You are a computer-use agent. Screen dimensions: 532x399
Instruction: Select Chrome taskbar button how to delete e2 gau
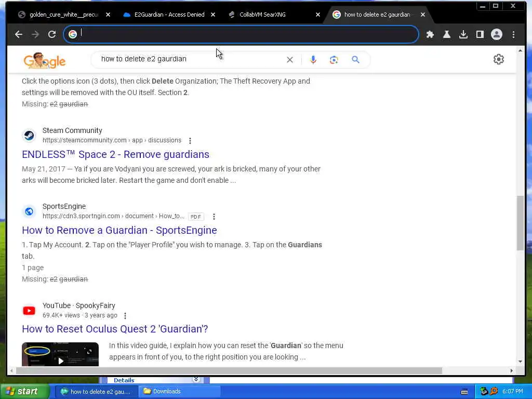click(x=96, y=392)
